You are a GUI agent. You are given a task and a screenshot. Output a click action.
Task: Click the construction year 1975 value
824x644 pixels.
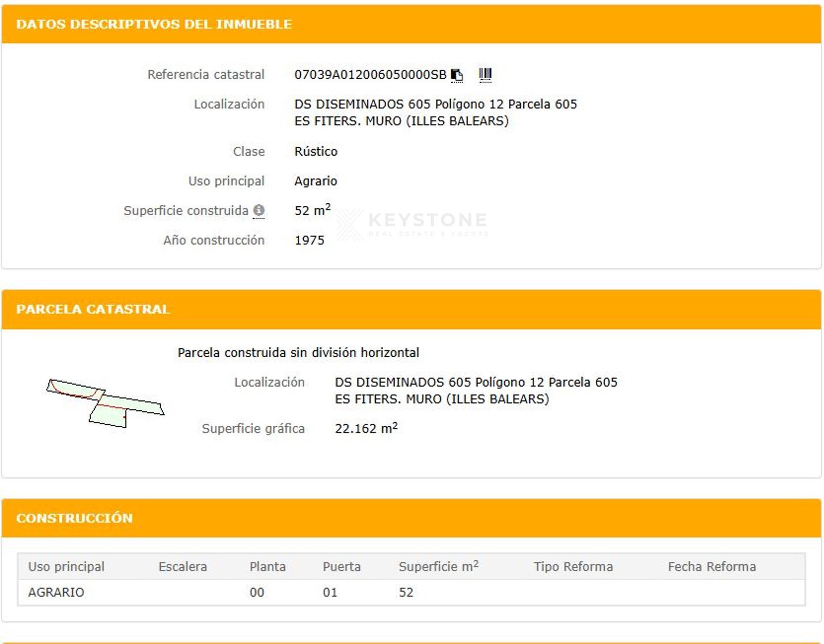point(309,240)
